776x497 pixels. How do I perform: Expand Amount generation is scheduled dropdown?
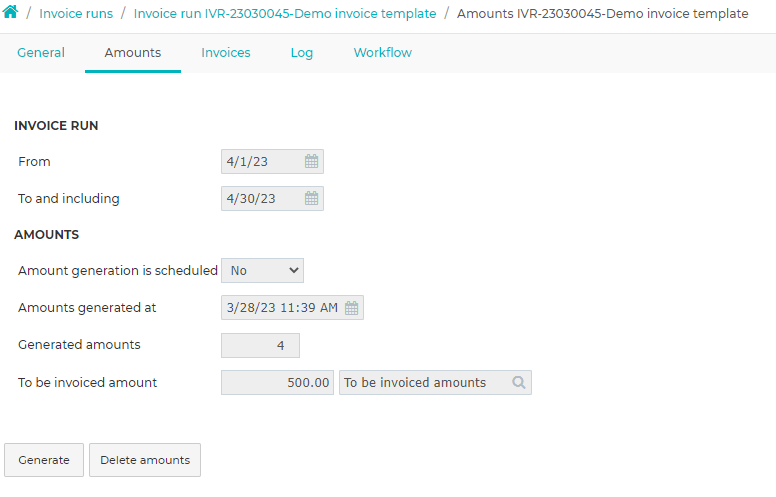262,271
